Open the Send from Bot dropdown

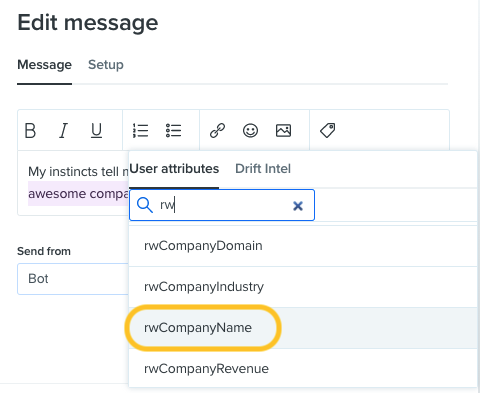[x=73, y=279]
